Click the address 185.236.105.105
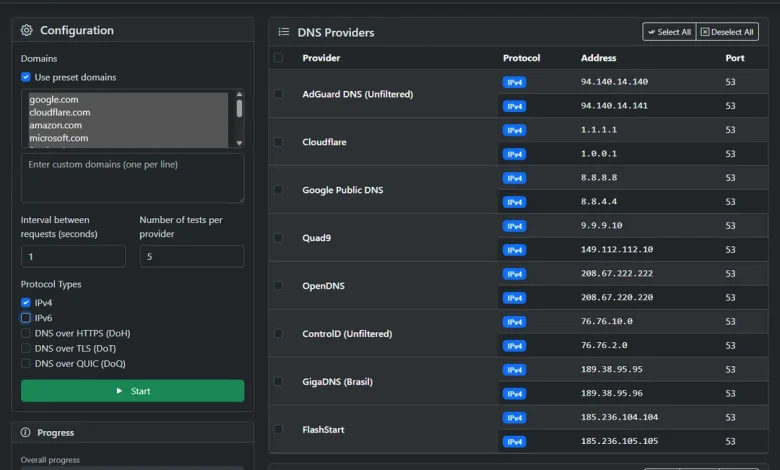Screen dimensions: 780x470 click(619, 441)
